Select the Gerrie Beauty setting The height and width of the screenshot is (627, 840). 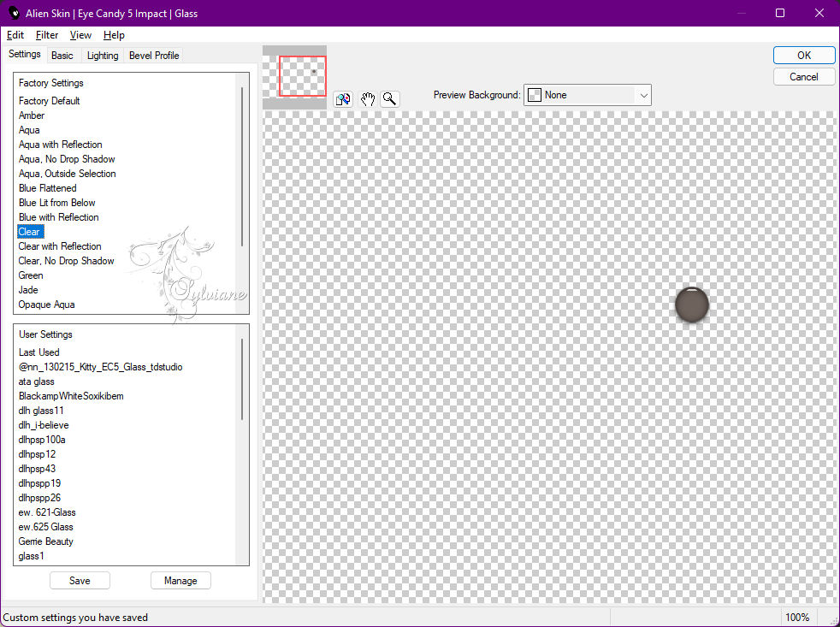(x=45, y=541)
